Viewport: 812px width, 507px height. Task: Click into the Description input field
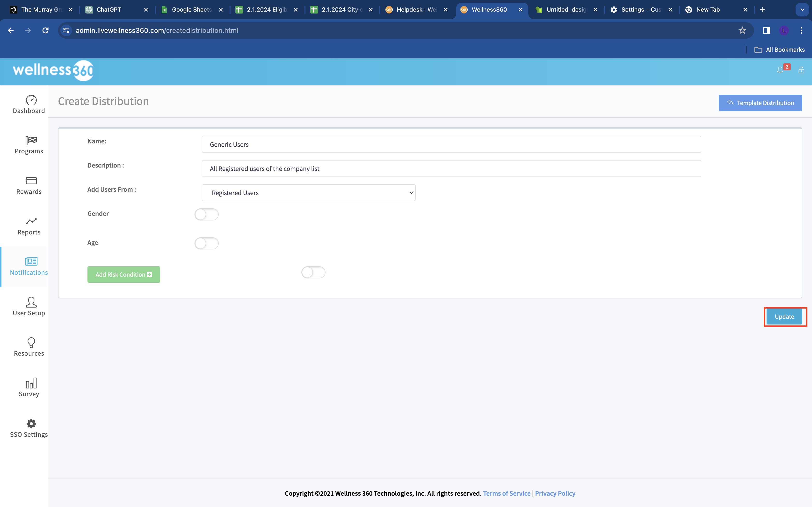point(451,169)
